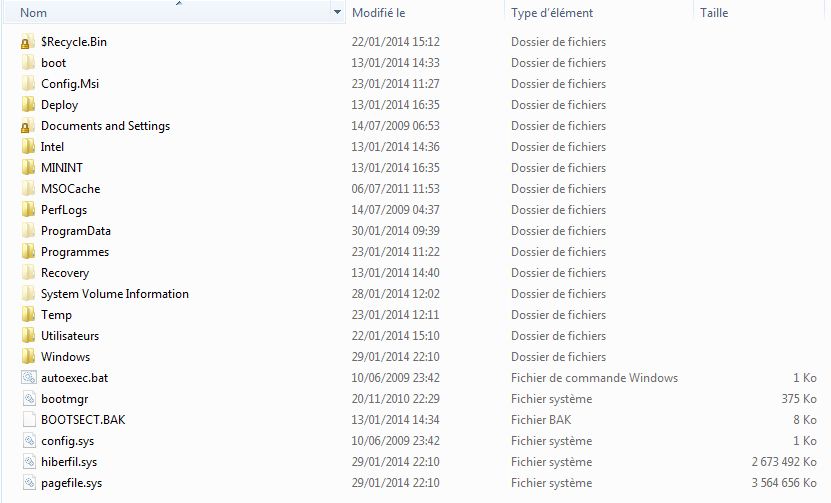Click the MININT folder icon
Image resolution: width=831 pixels, height=503 pixels.
(28, 168)
